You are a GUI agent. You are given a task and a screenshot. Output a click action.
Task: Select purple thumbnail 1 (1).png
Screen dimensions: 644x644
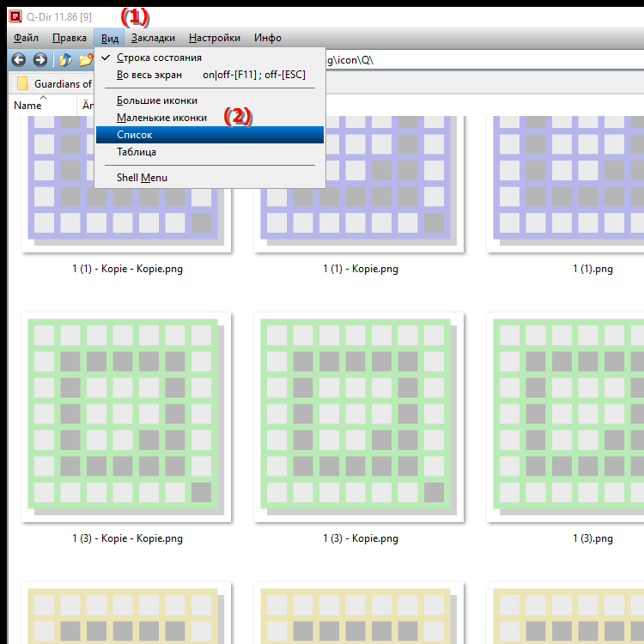point(566,184)
